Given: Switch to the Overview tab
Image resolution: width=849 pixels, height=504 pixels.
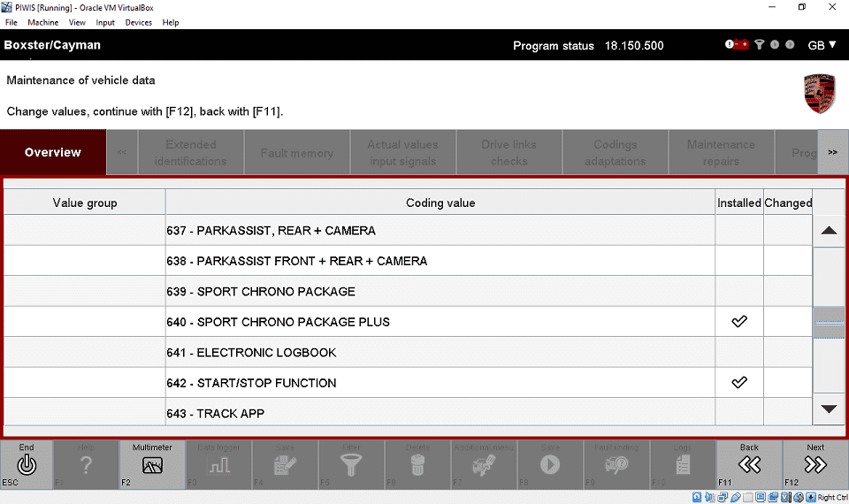Looking at the screenshot, I should tap(53, 152).
